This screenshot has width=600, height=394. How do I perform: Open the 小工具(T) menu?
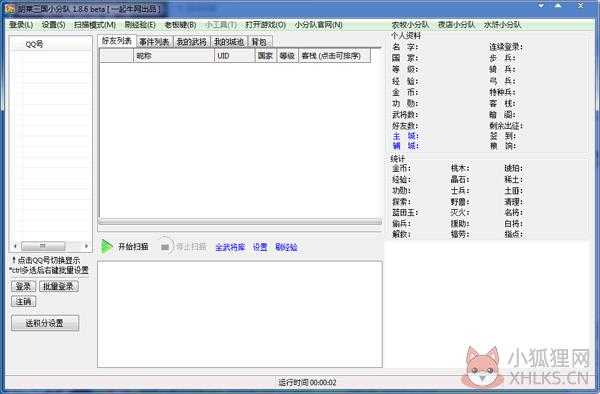pyautogui.click(x=221, y=25)
